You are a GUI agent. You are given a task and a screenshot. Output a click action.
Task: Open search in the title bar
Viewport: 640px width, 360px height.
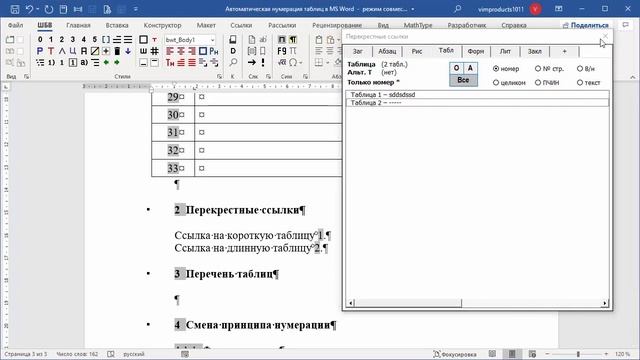point(458,9)
